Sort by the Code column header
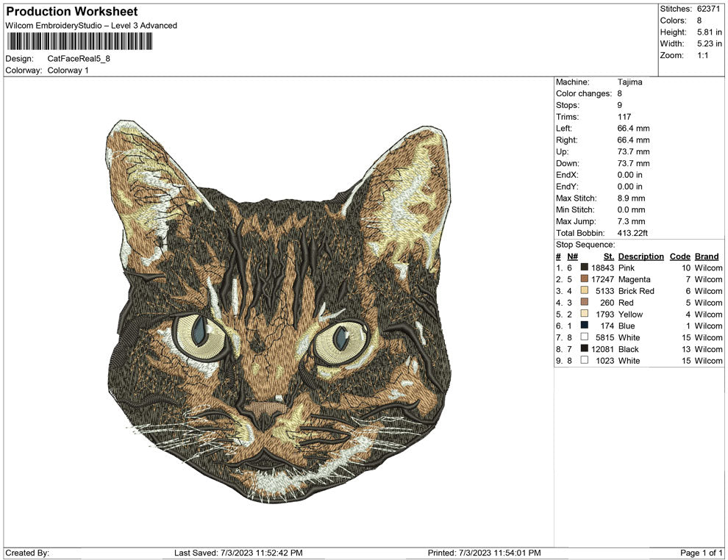 [x=680, y=256]
